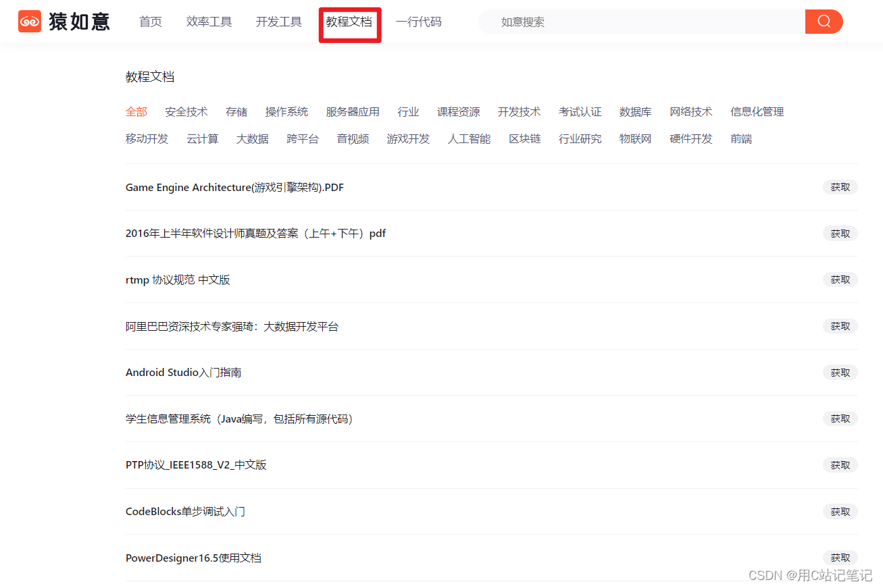Open the 首页 navigation item
This screenshot has height=588, width=883.
pyautogui.click(x=151, y=22)
